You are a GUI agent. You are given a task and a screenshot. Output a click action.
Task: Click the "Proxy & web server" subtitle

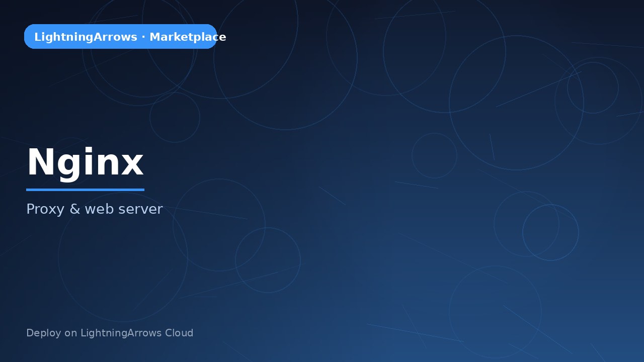(95, 209)
